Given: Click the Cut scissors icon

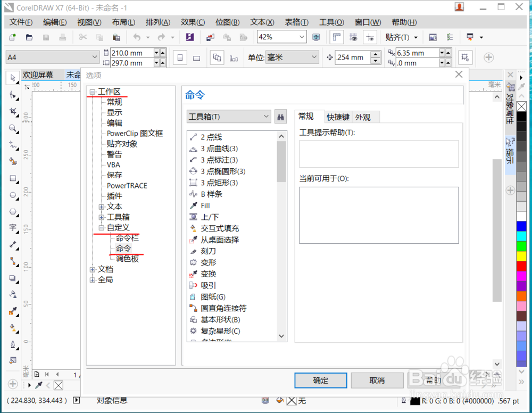Looking at the screenshot, I should click(83, 37).
